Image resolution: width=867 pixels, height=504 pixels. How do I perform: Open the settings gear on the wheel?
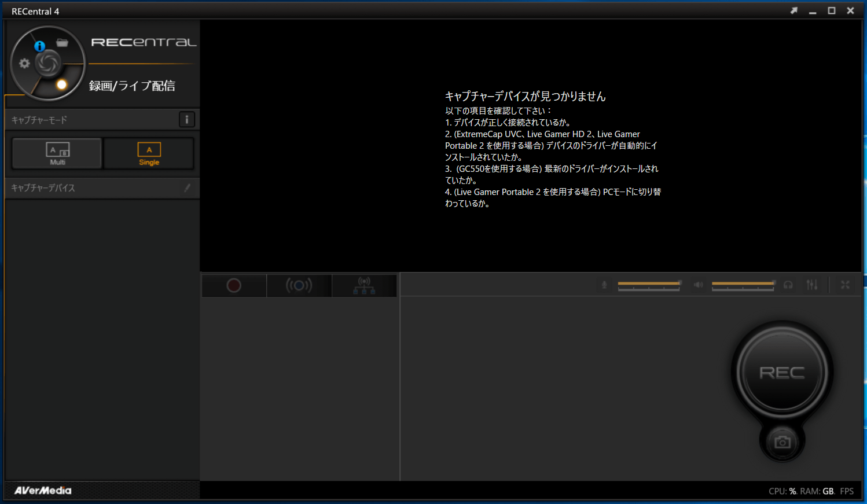click(24, 63)
